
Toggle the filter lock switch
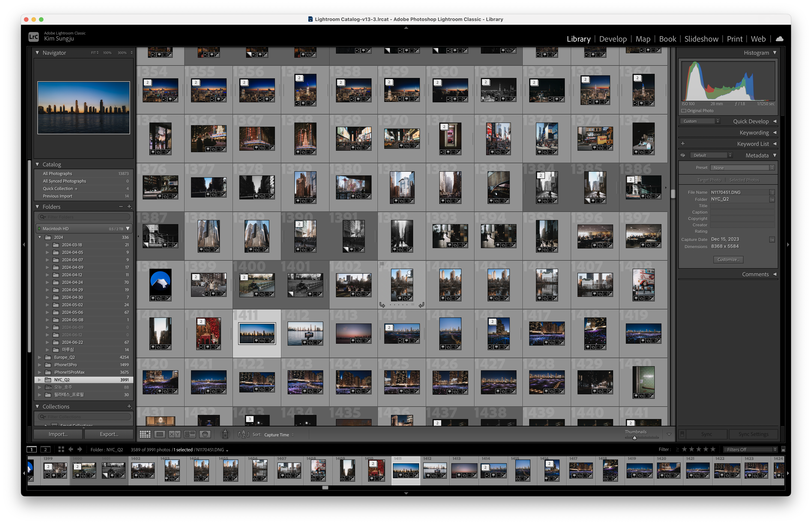point(783,449)
